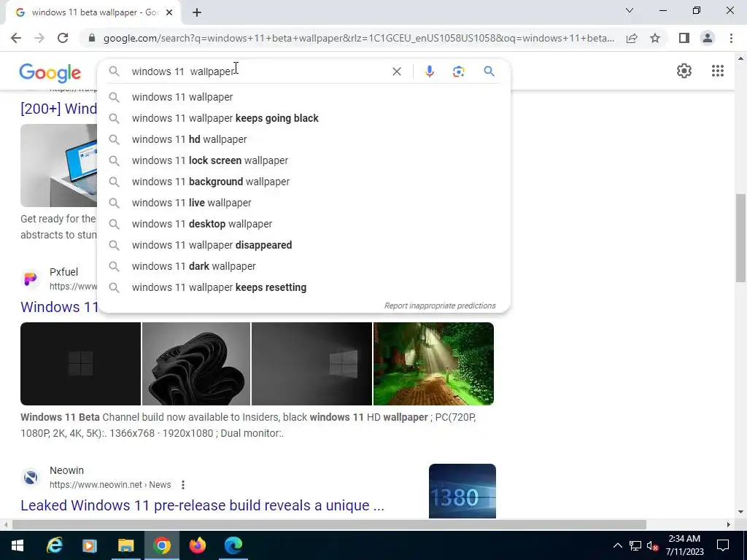Choose suggestion "windows 11 hd wallpaper"
The height and width of the screenshot is (560, 747).
click(303, 139)
